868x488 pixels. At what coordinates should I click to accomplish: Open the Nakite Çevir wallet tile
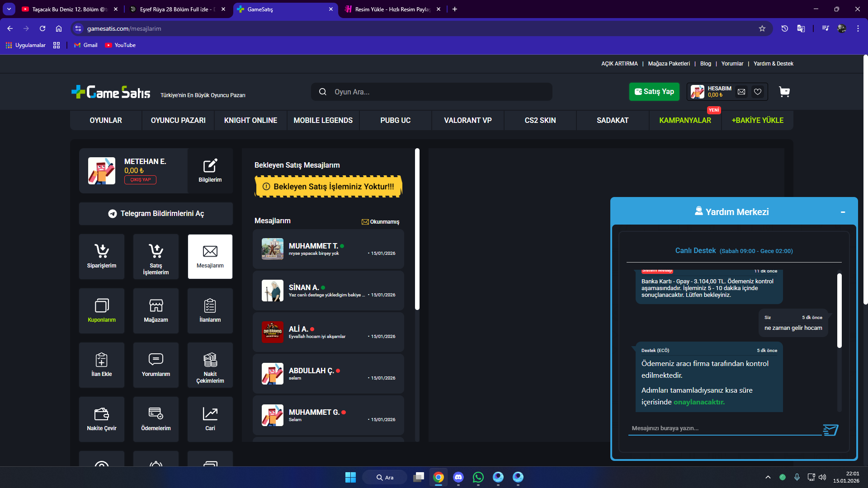[x=102, y=419]
